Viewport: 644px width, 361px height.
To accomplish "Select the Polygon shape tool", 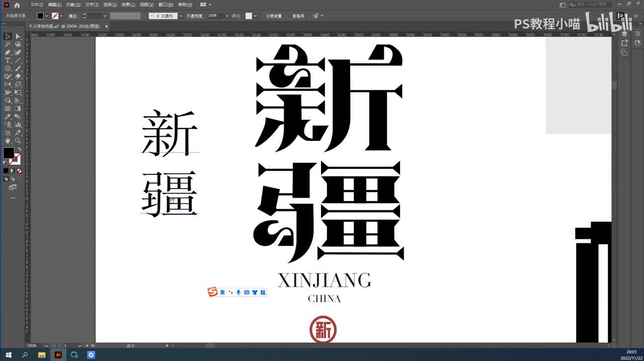I will click(8, 68).
